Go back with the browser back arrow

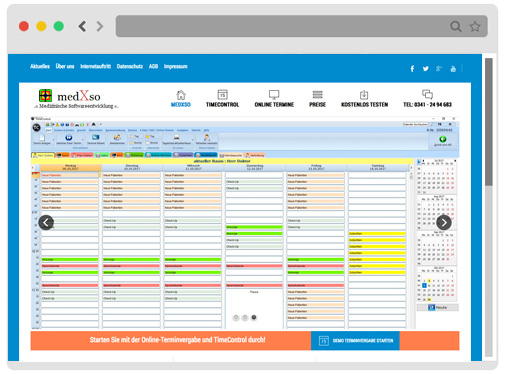pyautogui.click(x=82, y=26)
